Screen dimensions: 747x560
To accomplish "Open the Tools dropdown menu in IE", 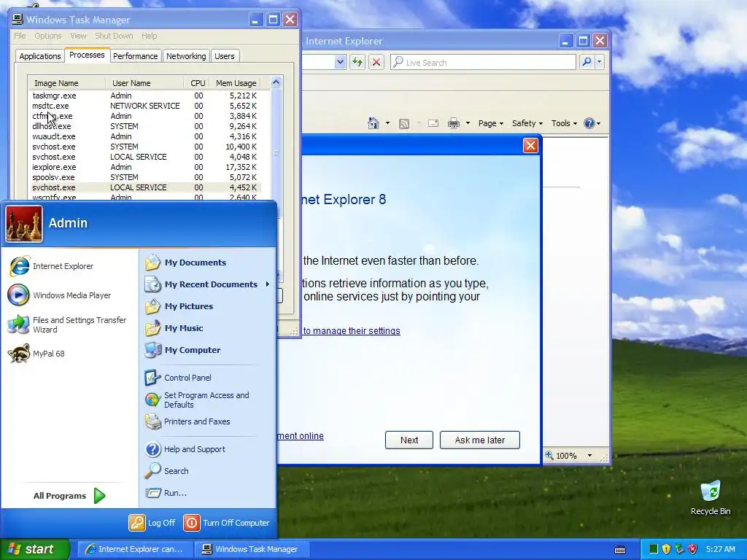I will [x=564, y=123].
